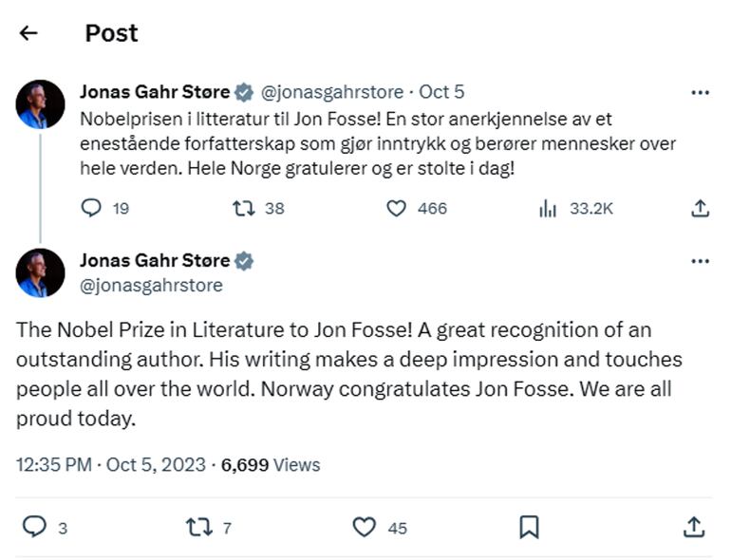Image resolution: width=731 pixels, height=560 pixels.
Task: Go back using the left arrow
Action: tap(28, 33)
